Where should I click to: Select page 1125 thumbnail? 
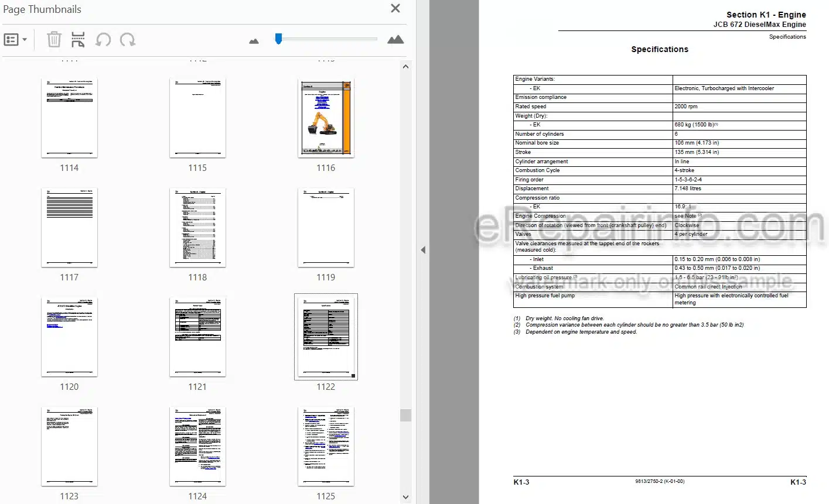pos(326,446)
